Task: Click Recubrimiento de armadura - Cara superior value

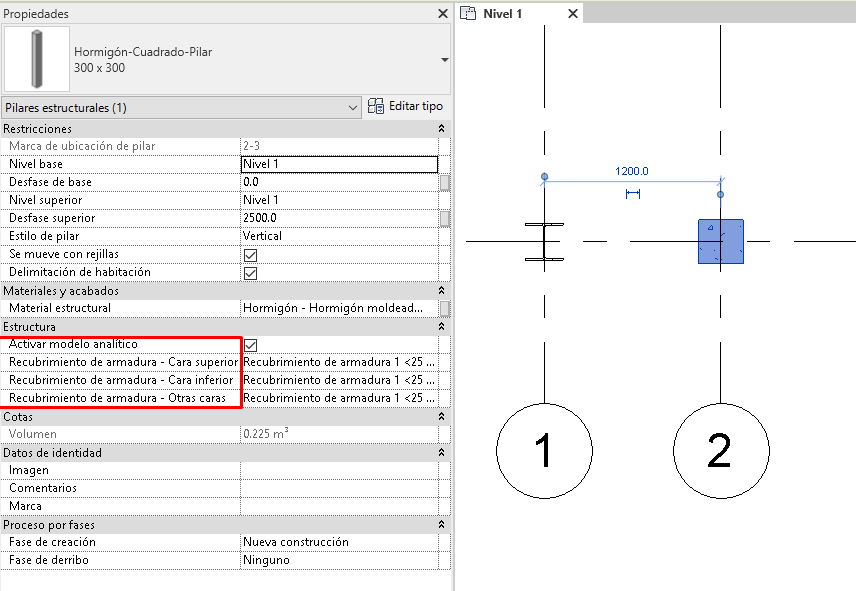Action: 339,362
